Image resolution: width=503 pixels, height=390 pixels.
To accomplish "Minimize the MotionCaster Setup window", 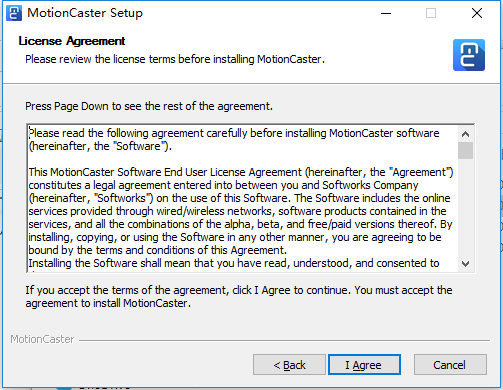I will click(x=386, y=13).
